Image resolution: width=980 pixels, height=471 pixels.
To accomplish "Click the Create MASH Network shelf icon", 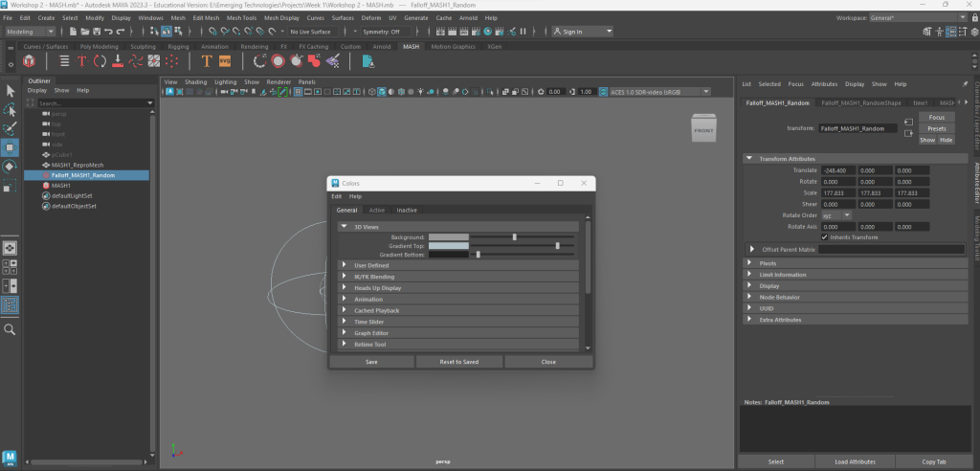I will tap(30, 61).
